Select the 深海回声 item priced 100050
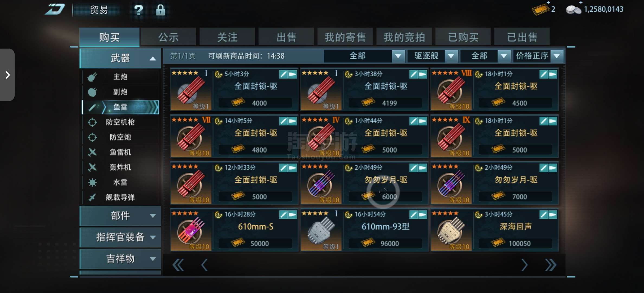The height and width of the screenshot is (293, 644). point(494,230)
